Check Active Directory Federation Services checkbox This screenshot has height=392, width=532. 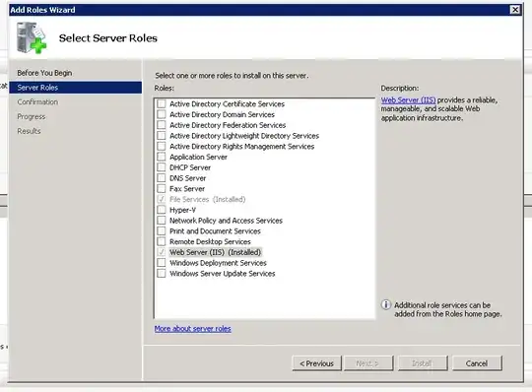(x=162, y=125)
